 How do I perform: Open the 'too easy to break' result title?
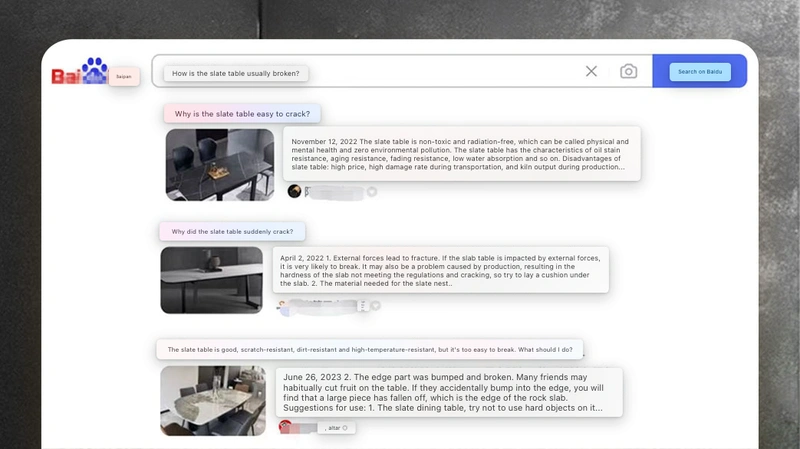(x=369, y=350)
